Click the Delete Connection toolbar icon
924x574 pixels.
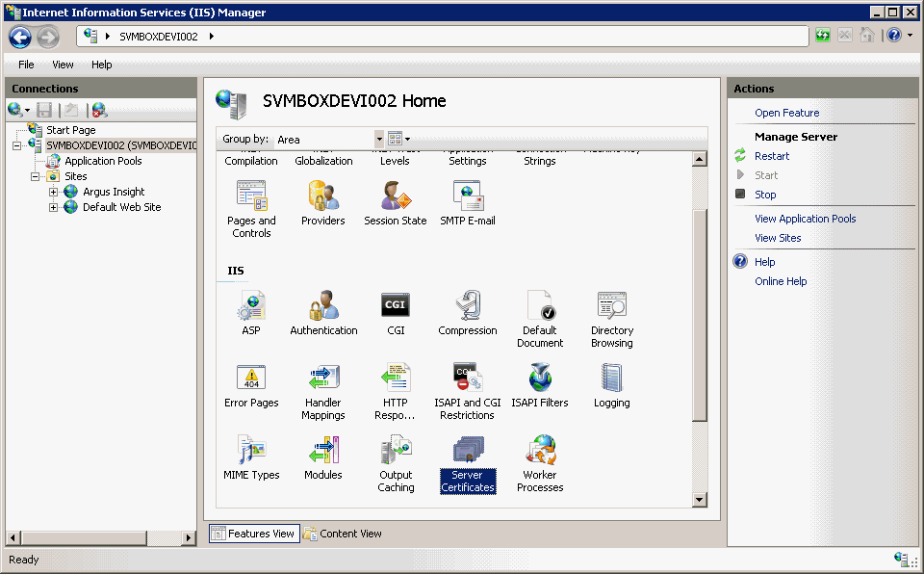pos(99,110)
